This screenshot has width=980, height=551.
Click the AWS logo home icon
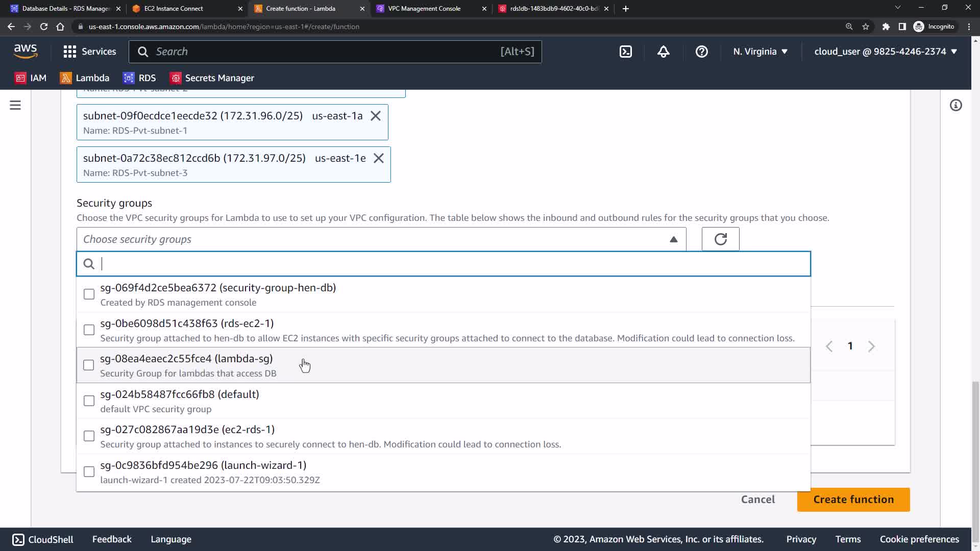[x=26, y=51]
